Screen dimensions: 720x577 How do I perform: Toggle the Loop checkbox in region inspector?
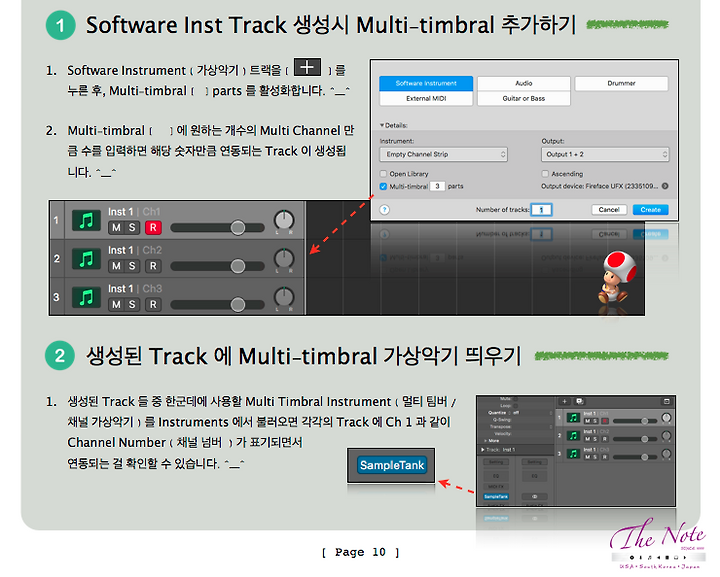coord(516,406)
